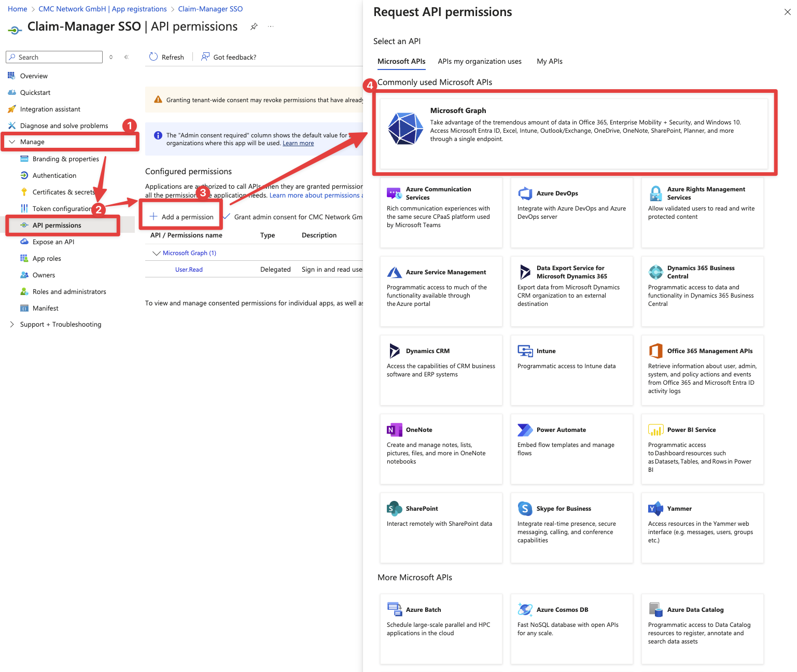
Task: Switch to APIs my organization uses tab
Action: coord(479,61)
